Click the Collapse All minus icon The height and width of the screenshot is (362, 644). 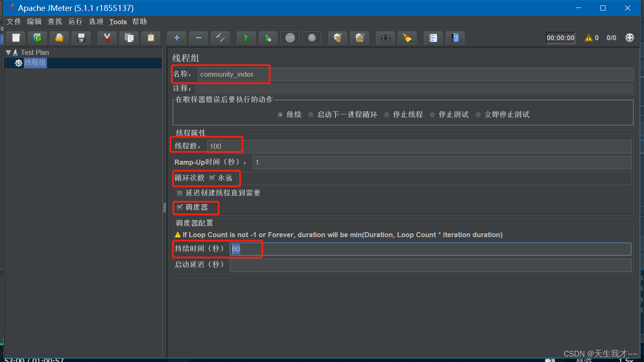point(199,38)
